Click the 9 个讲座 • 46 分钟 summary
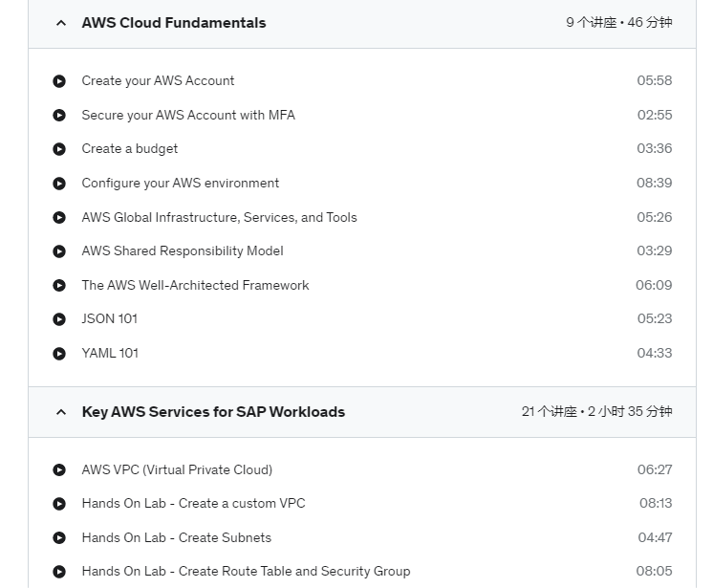 [619, 22]
